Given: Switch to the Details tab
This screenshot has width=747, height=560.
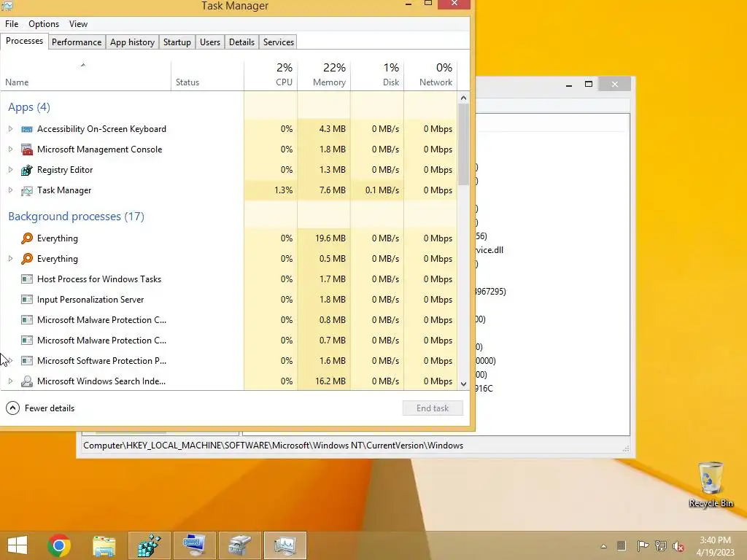Looking at the screenshot, I should [x=241, y=42].
